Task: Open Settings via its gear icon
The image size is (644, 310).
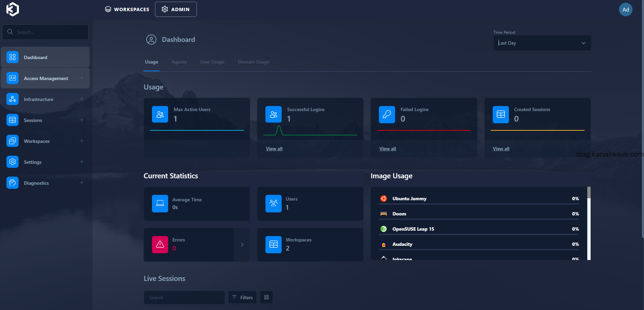Action: (x=12, y=162)
